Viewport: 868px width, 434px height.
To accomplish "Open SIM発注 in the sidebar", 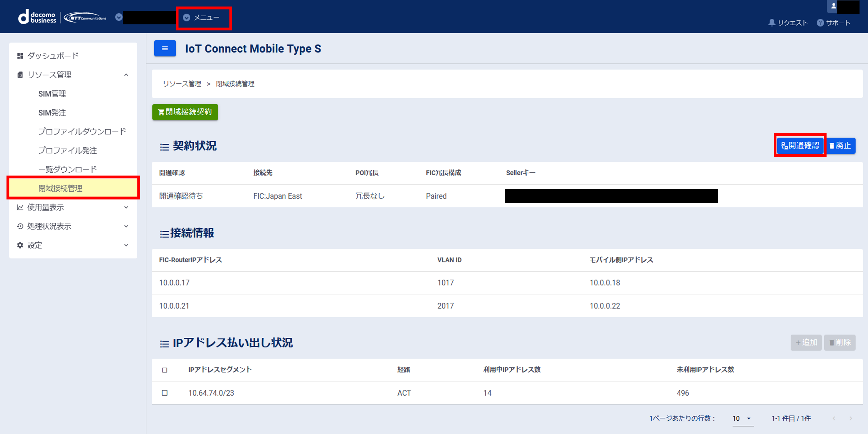I will click(x=52, y=112).
